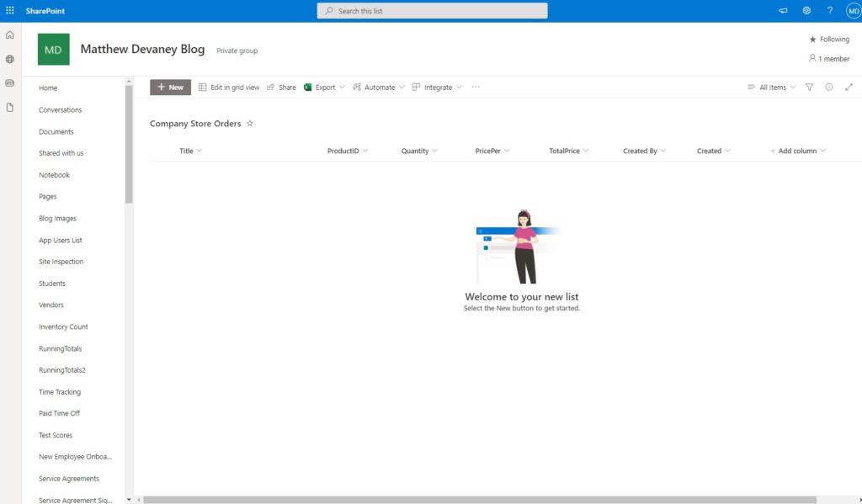The width and height of the screenshot is (862, 504).
Task: Expand the Automate menu dropdown
Action: point(402,87)
